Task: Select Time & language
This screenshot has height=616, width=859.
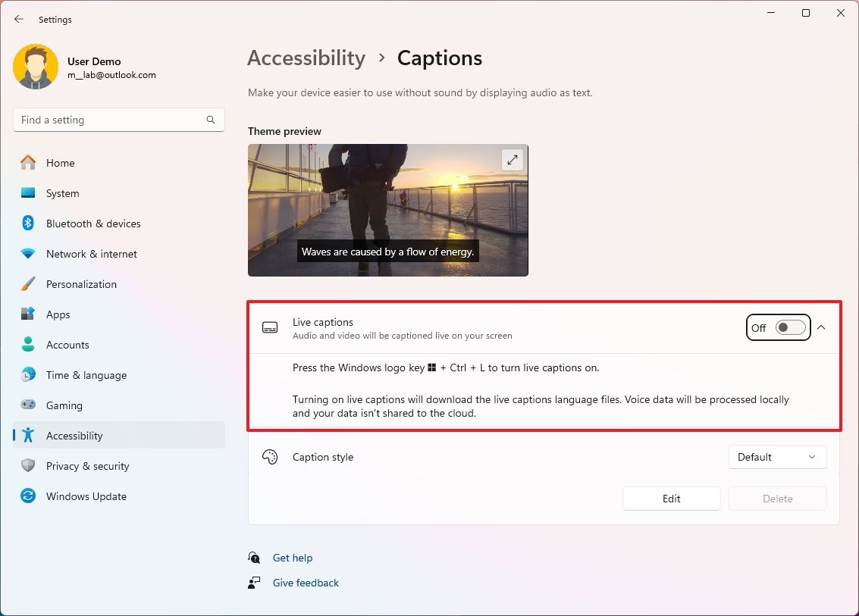Action: coord(119,374)
